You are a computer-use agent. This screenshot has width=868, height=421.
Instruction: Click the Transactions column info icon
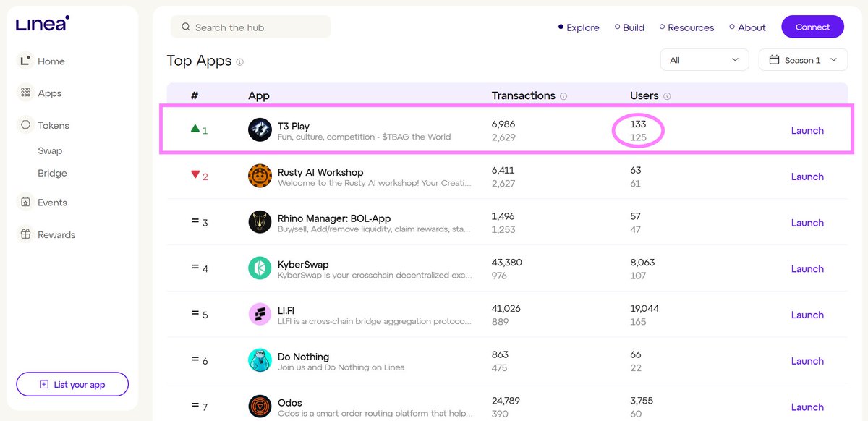(563, 96)
